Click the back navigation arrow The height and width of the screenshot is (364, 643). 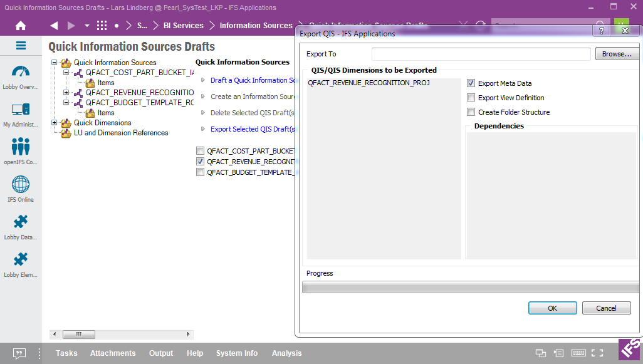pyautogui.click(x=54, y=26)
